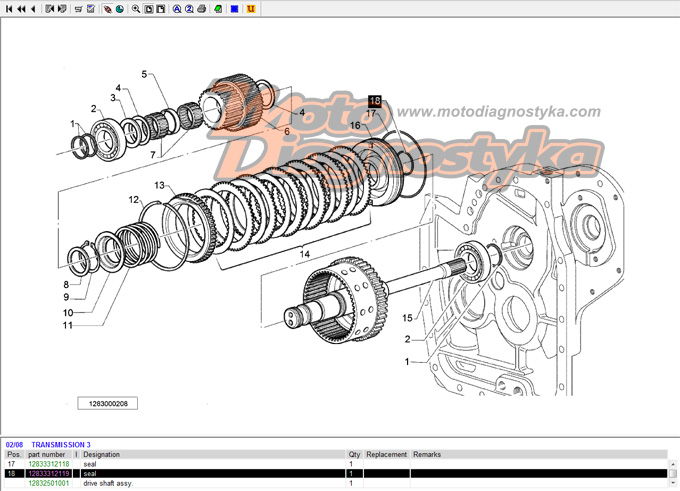
Task: Open part number 12833312118 link
Action: pos(49,464)
